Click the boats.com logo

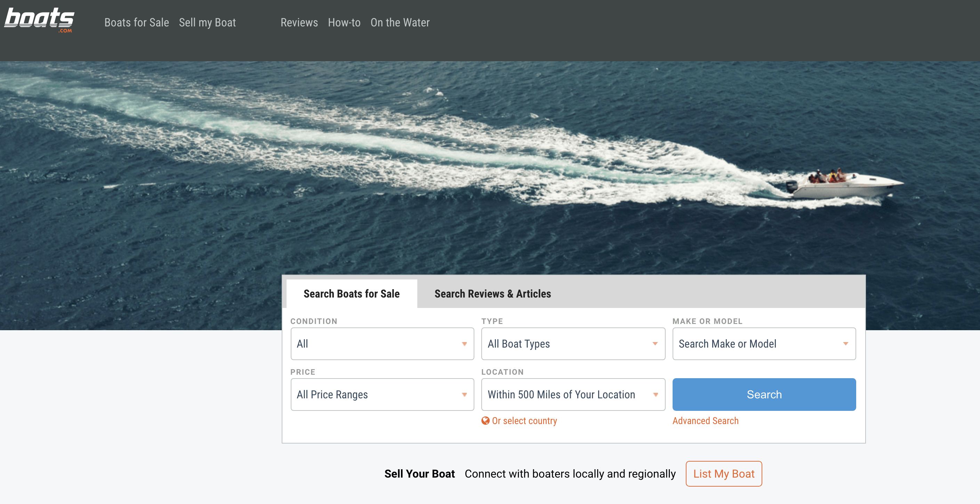tap(39, 20)
